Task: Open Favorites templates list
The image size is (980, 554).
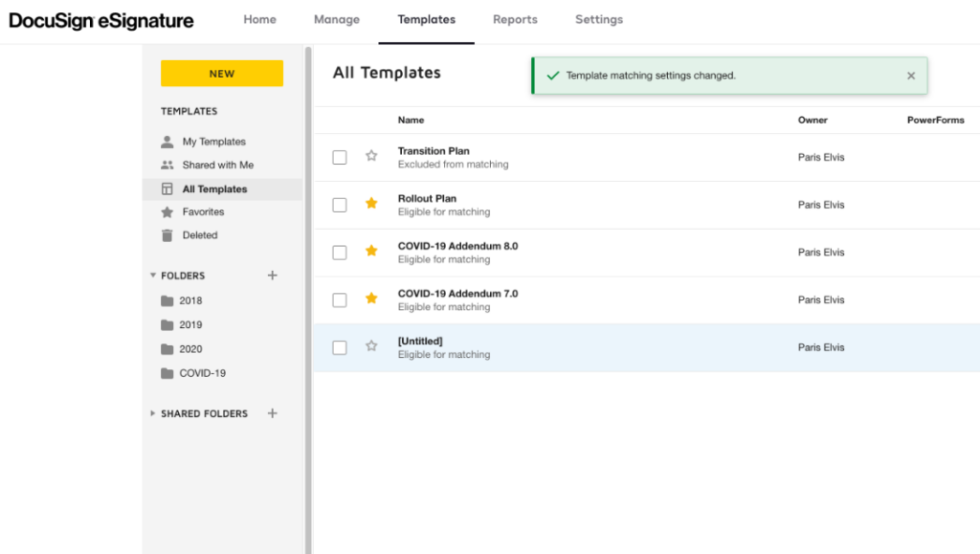Action: tap(203, 211)
